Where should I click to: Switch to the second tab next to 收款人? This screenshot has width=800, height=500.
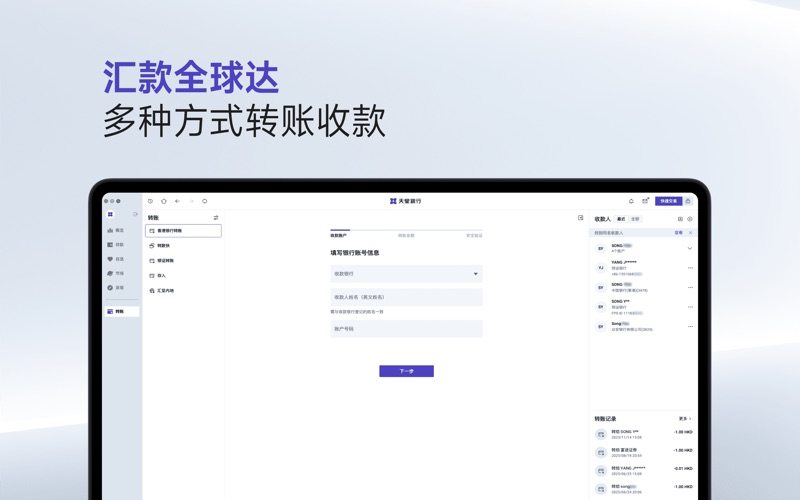635,219
